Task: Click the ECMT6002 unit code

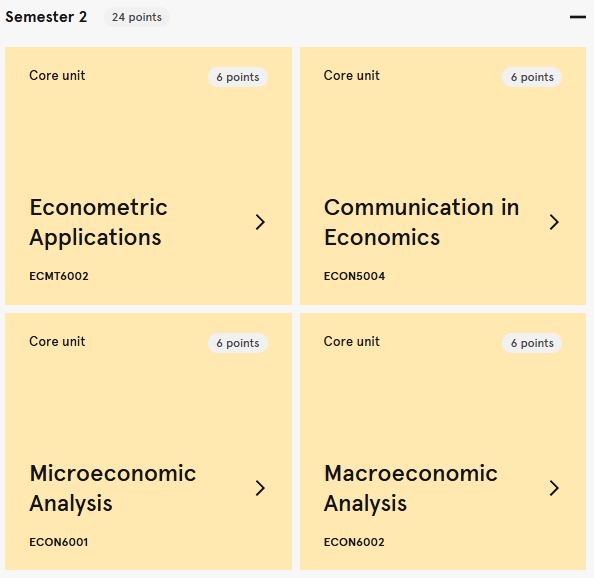Action: [x=59, y=276]
